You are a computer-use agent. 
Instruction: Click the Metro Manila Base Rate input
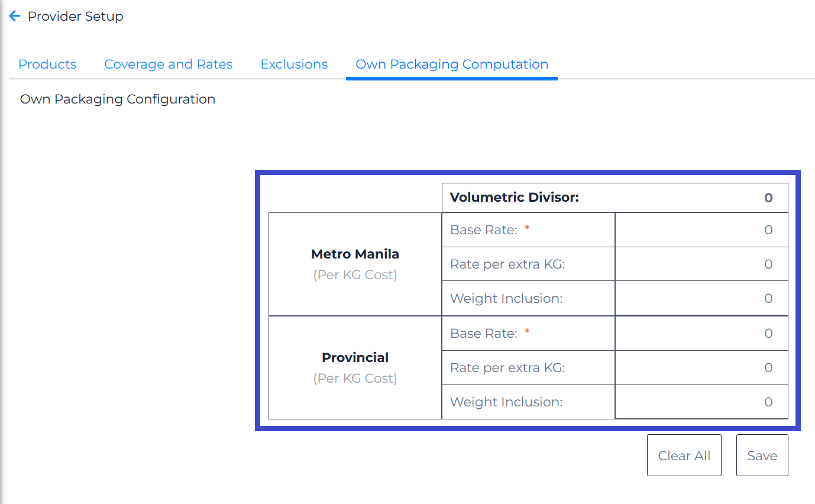tap(701, 230)
